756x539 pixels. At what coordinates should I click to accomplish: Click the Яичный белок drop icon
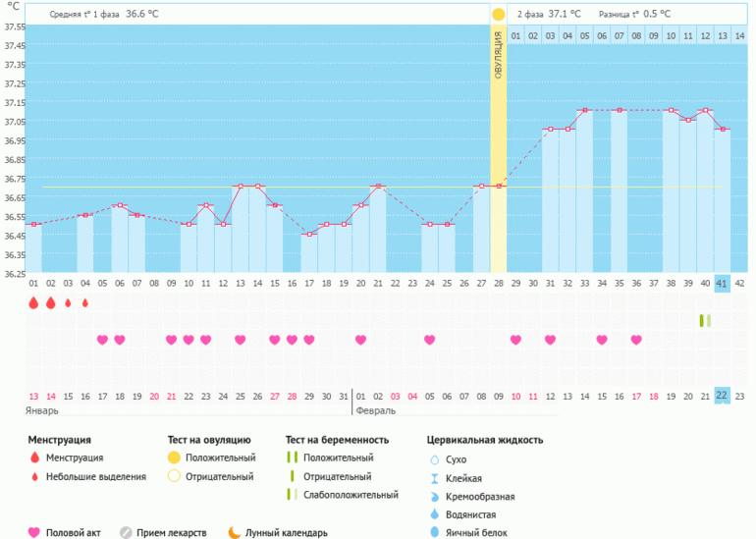pyautogui.click(x=435, y=532)
